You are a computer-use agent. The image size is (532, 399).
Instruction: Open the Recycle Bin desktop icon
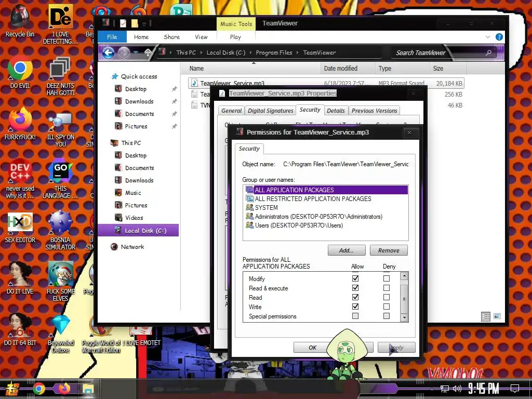[x=20, y=21]
